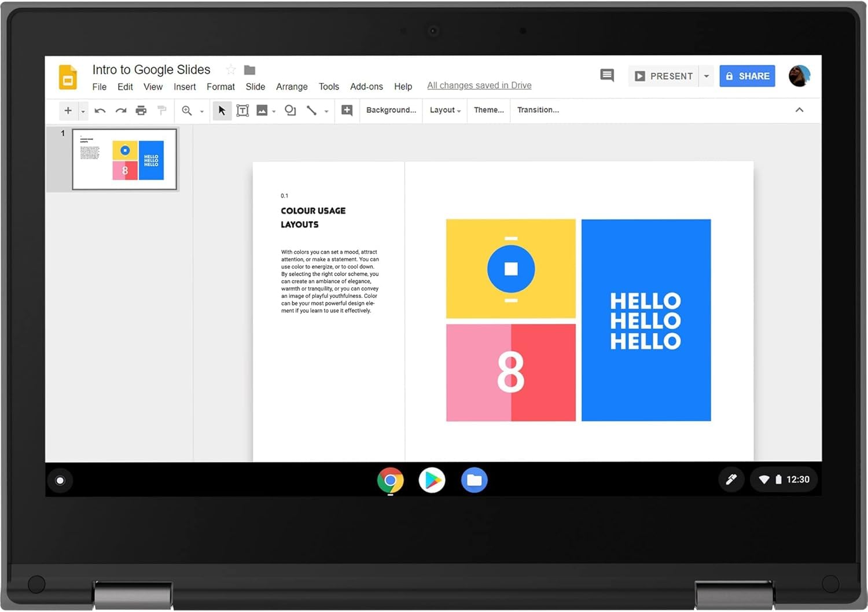
Task: Open the Layout dropdown
Action: point(444,110)
